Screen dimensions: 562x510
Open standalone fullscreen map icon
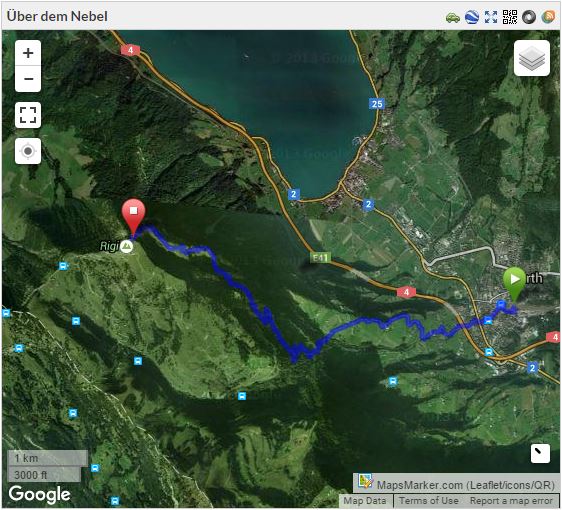pos(491,17)
